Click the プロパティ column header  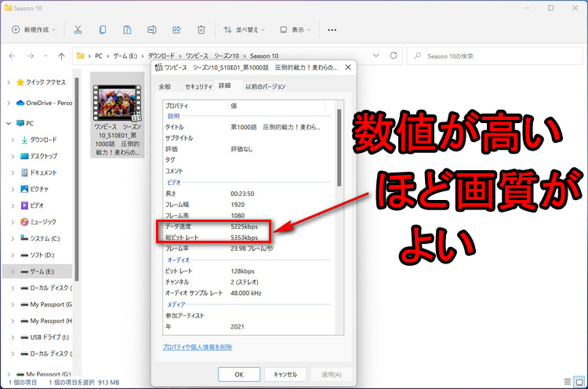pyautogui.click(x=196, y=106)
